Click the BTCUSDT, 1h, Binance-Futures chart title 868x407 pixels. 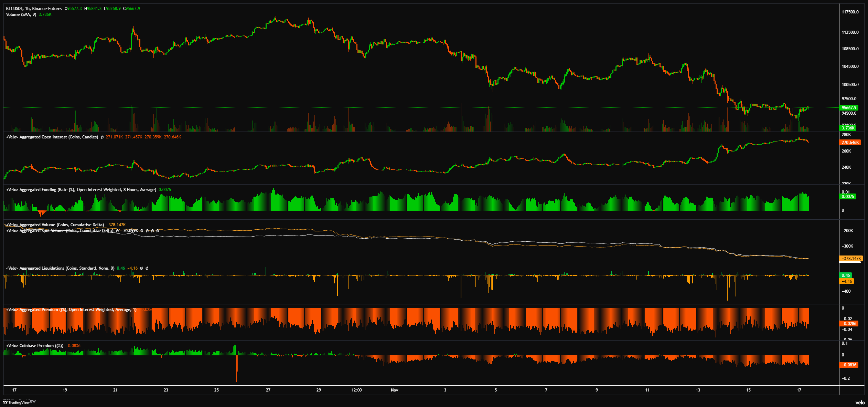[x=34, y=9]
